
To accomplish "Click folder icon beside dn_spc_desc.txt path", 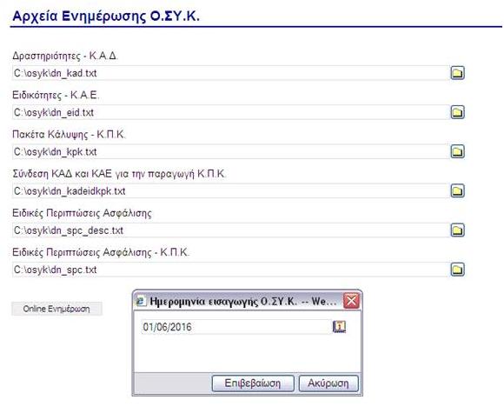I will (x=457, y=230).
